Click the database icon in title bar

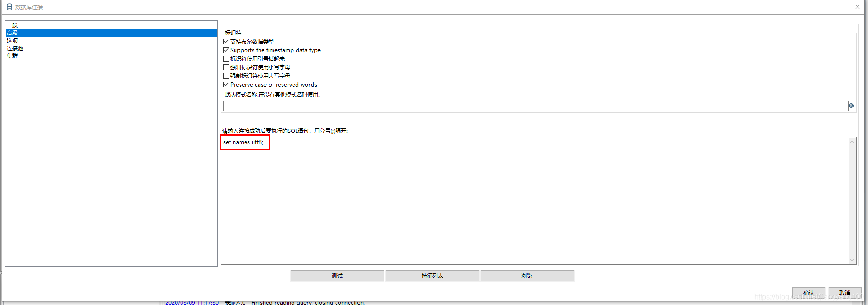[x=10, y=7]
